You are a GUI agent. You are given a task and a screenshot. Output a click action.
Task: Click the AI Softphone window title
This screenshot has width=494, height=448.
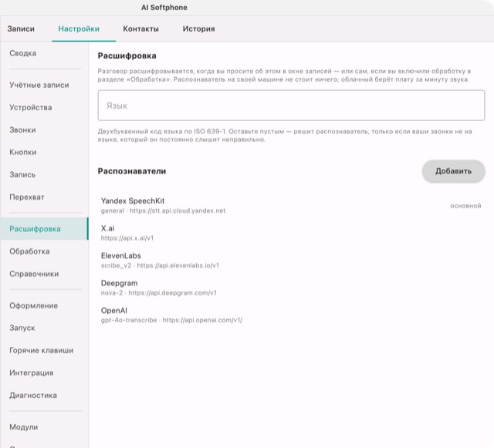164,8
